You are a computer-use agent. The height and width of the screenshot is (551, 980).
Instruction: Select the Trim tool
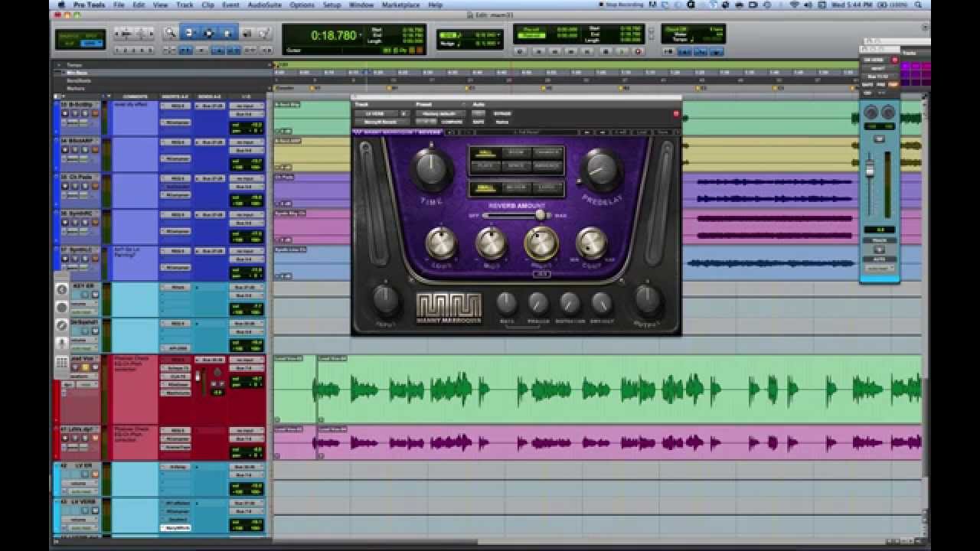point(188,34)
